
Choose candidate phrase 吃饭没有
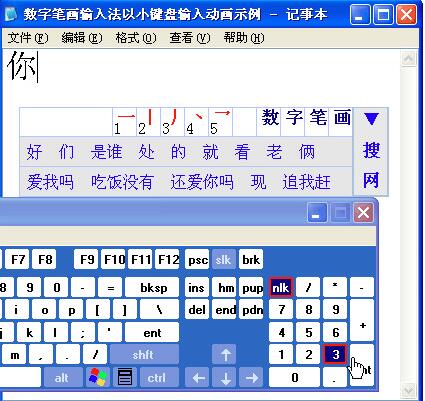pyautogui.click(x=122, y=182)
